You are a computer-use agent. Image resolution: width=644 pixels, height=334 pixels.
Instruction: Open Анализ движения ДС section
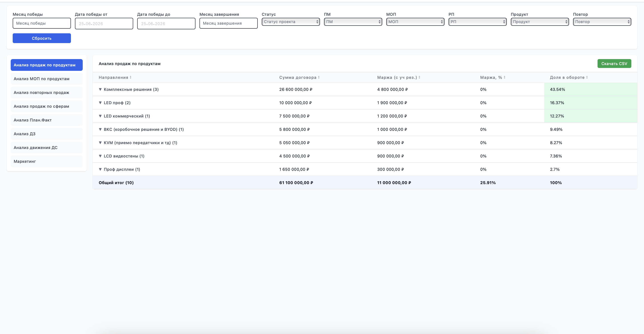tap(46, 147)
